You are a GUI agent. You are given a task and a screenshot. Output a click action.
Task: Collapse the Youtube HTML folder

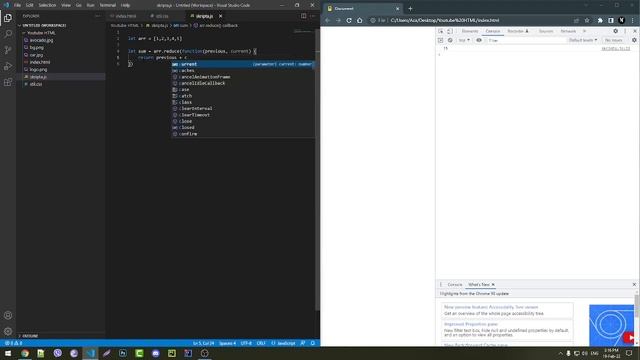[41, 33]
